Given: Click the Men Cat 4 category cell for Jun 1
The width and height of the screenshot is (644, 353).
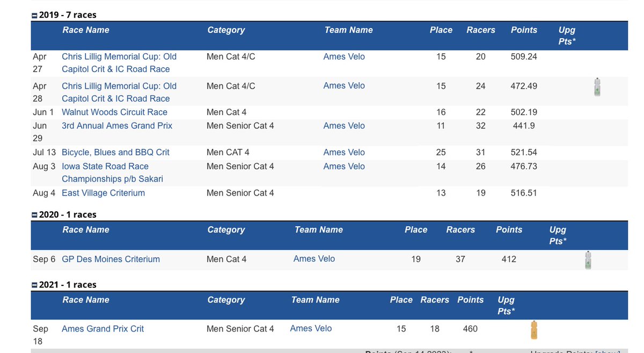Looking at the screenshot, I should click(226, 112).
